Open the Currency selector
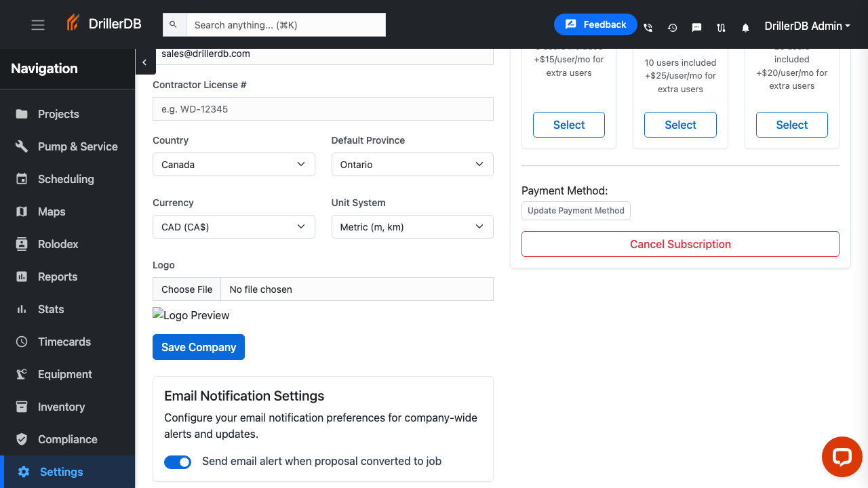This screenshot has width=868, height=488. click(x=233, y=226)
